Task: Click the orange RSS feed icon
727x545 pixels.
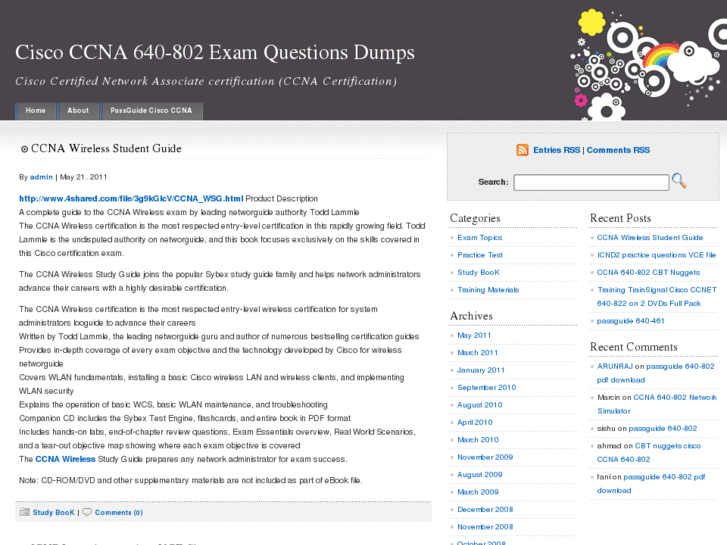Action: [522, 150]
